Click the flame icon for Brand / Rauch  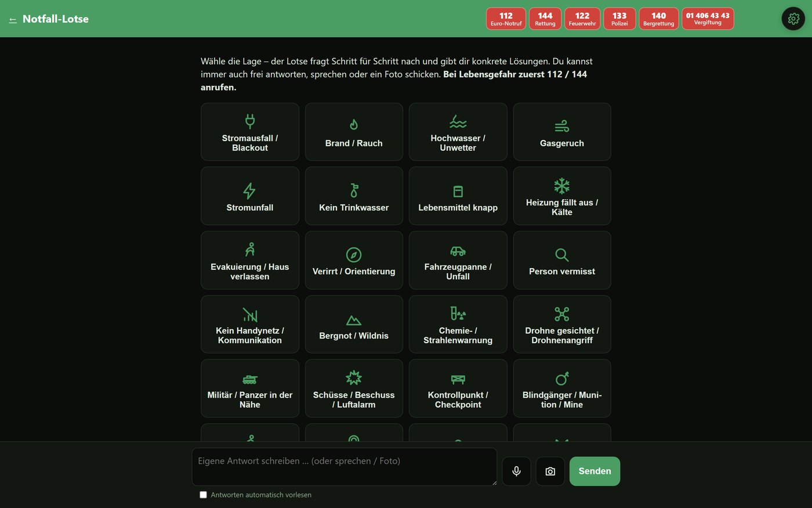click(x=354, y=125)
